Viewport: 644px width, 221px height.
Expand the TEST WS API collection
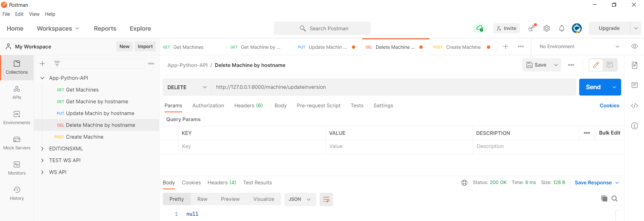click(x=42, y=160)
